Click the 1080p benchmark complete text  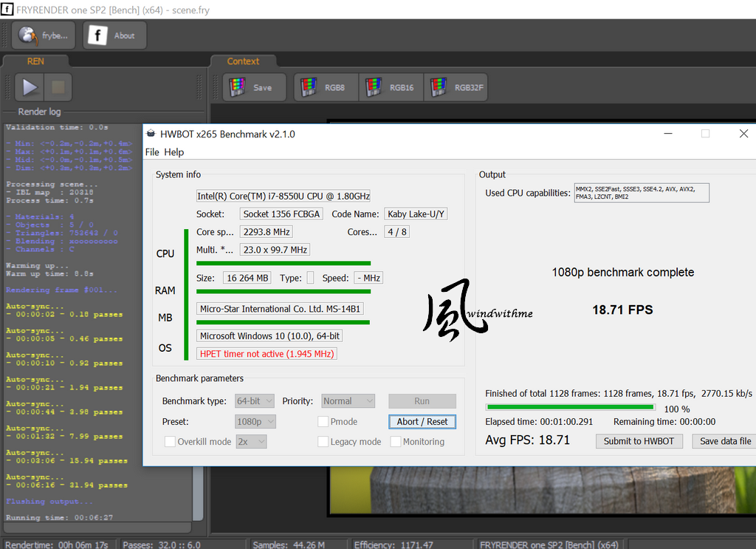click(623, 272)
